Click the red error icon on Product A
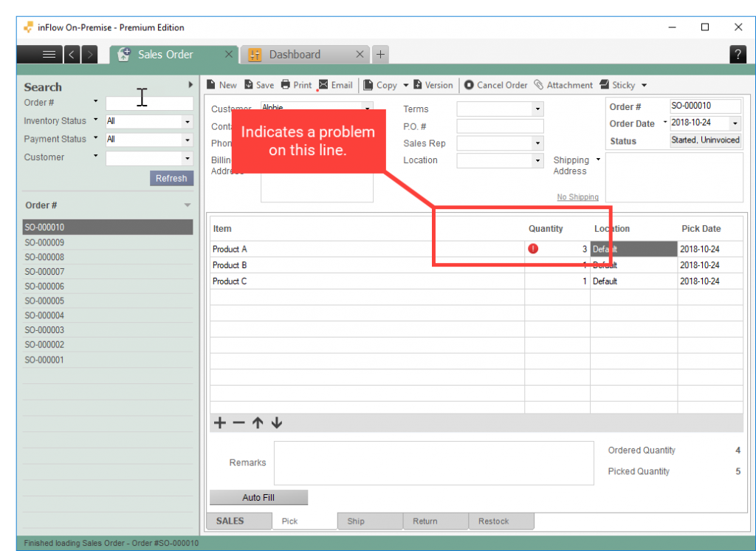Screen dimensions: 756x551 (x=533, y=249)
